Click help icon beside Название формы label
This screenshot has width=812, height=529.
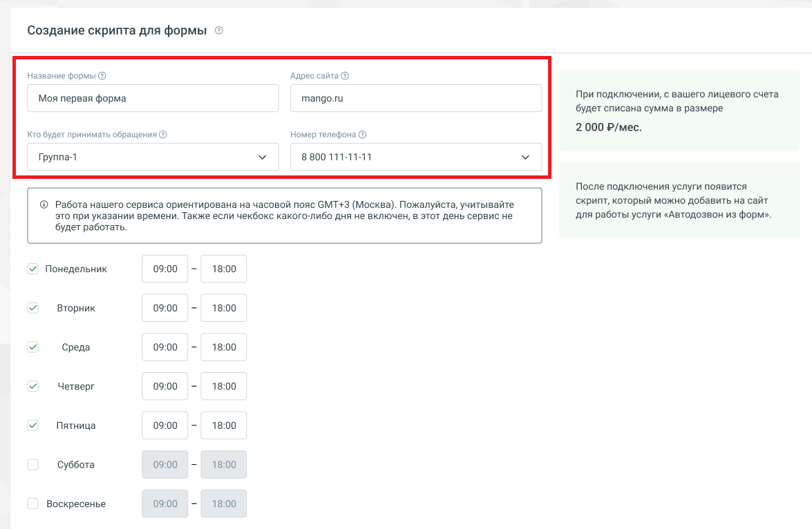pos(102,76)
